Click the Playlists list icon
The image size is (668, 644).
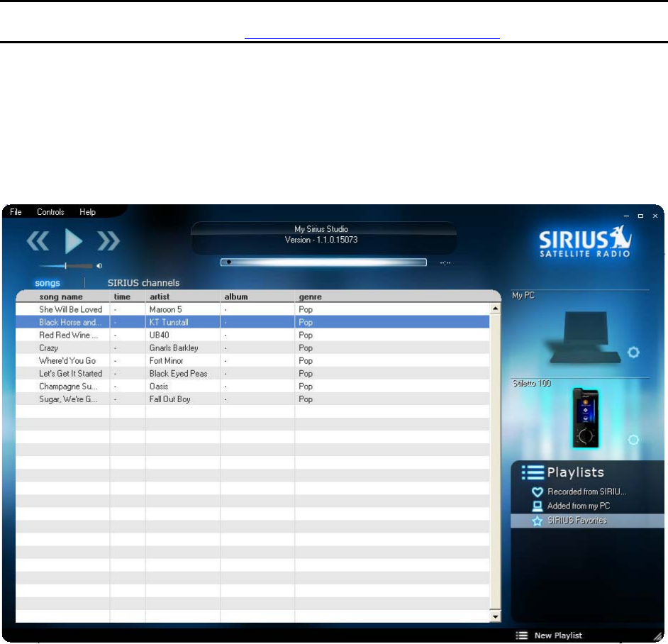tap(533, 472)
